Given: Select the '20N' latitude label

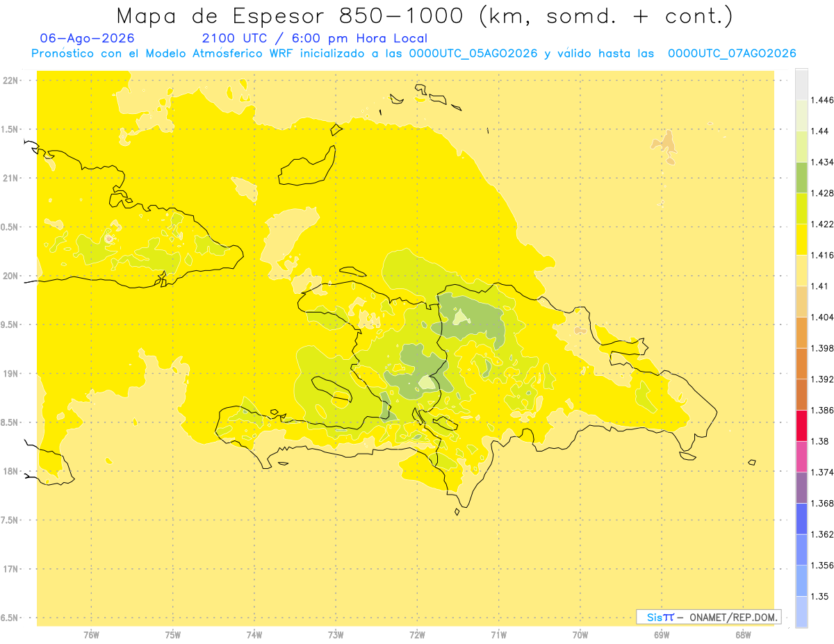Looking at the screenshot, I should pos(10,276).
